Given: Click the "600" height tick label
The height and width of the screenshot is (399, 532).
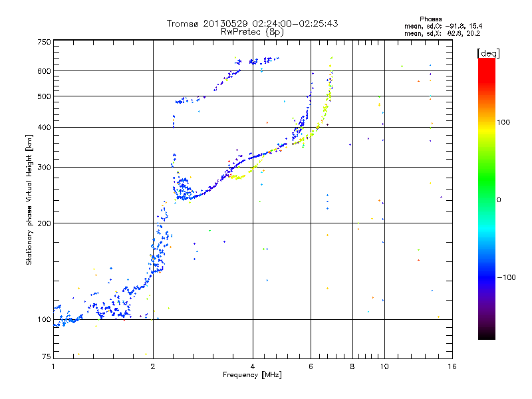Looking at the screenshot, I should pyautogui.click(x=44, y=71).
